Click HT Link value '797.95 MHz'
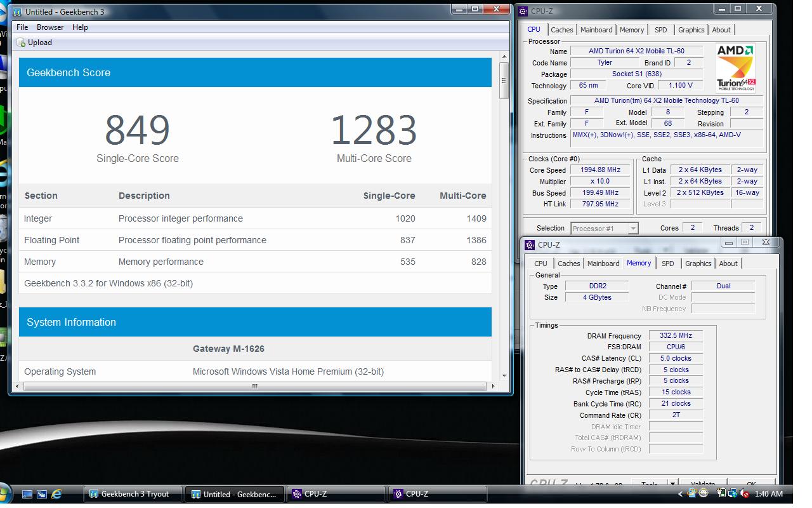Image resolution: width=812 pixels, height=508 pixels. (x=600, y=204)
